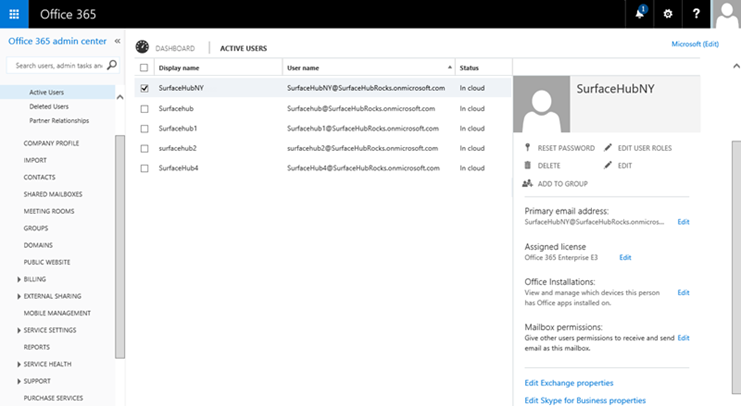Open the Domains navigation item
Screen dimensions: 741x406
pos(38,245)
